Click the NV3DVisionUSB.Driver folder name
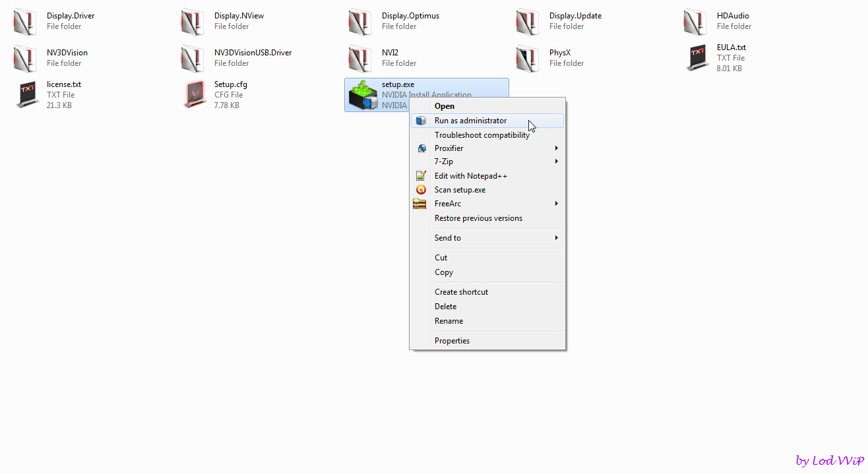Viewport: 868px width, 474px height. pos(253,53)
